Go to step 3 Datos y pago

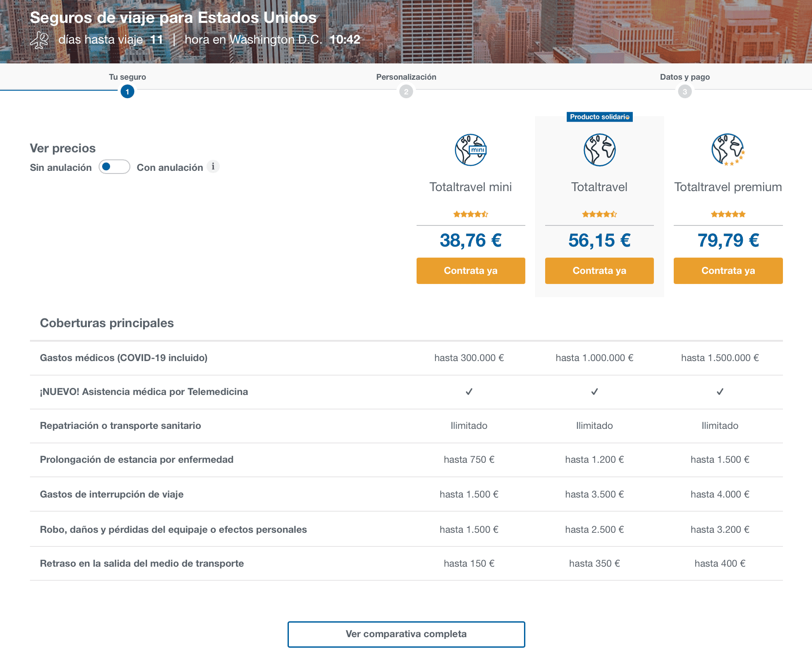tap(685, 92)
